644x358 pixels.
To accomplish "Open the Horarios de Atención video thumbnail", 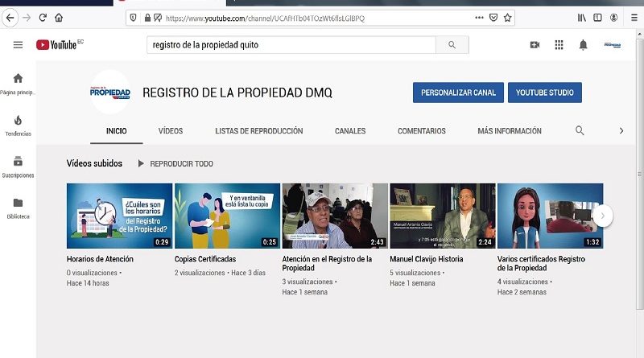I will [x=119, y=216].
